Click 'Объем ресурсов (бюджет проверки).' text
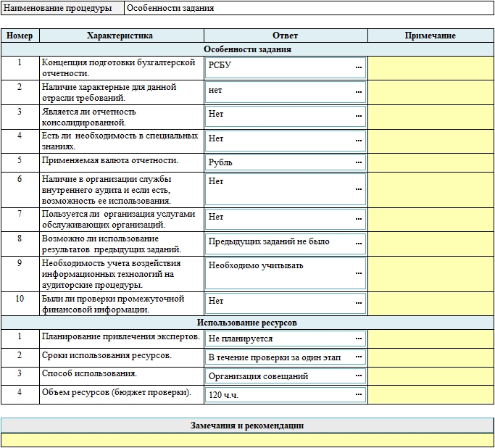Screen dimensions: 495x448 coord(117,392)
